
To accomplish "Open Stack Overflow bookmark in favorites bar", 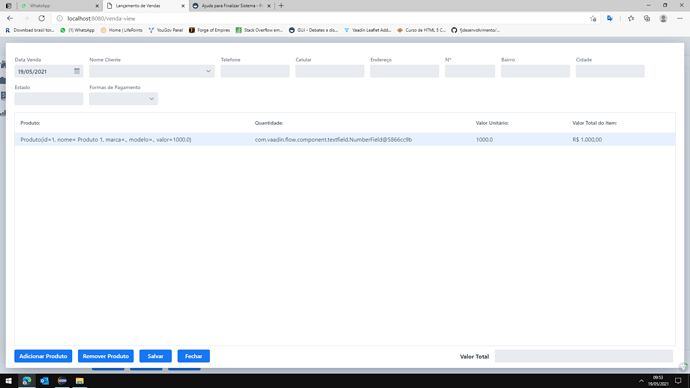I will [x=259, y=30].
